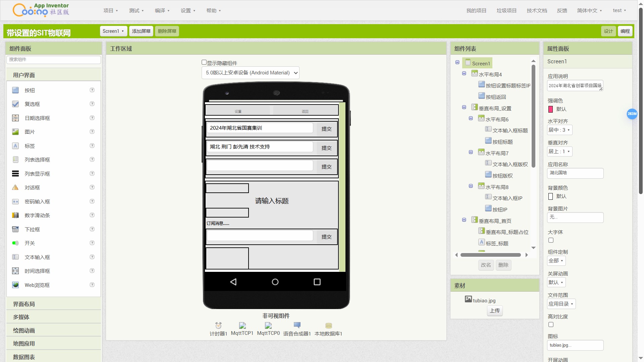
Task: Select the 下拉框 component icon
Action: [x=15, y=229]
